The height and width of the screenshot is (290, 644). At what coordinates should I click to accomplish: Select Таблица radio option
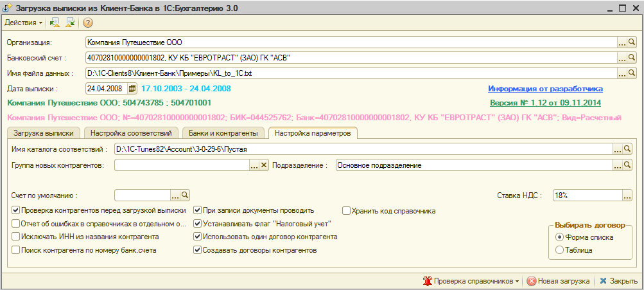pyautogui.click(x=559, y=249)
